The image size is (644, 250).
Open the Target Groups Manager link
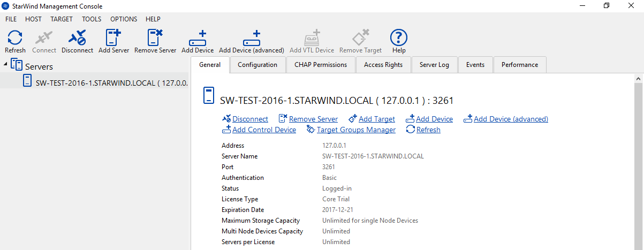pos(356,130)
